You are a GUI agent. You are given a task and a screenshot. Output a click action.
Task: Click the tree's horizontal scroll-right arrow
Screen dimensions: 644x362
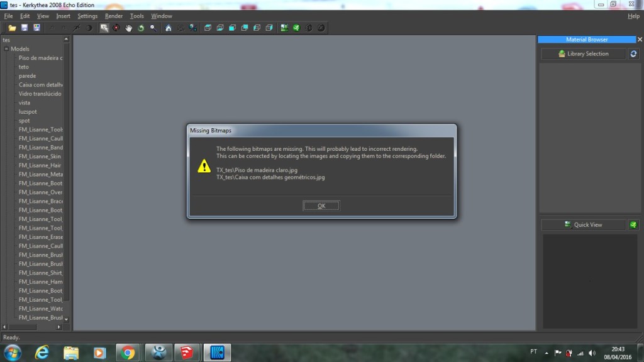click(x=58, y=327)
